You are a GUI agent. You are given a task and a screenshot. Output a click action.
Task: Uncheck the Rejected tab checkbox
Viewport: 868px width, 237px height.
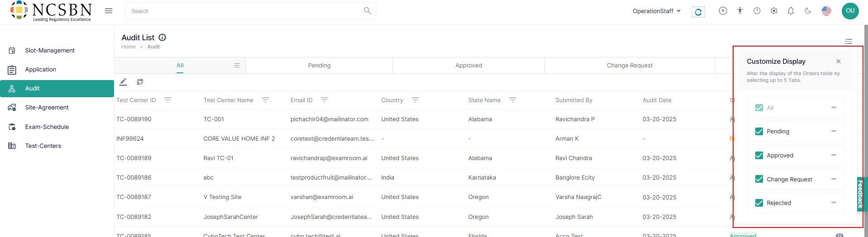coord(759,203)
